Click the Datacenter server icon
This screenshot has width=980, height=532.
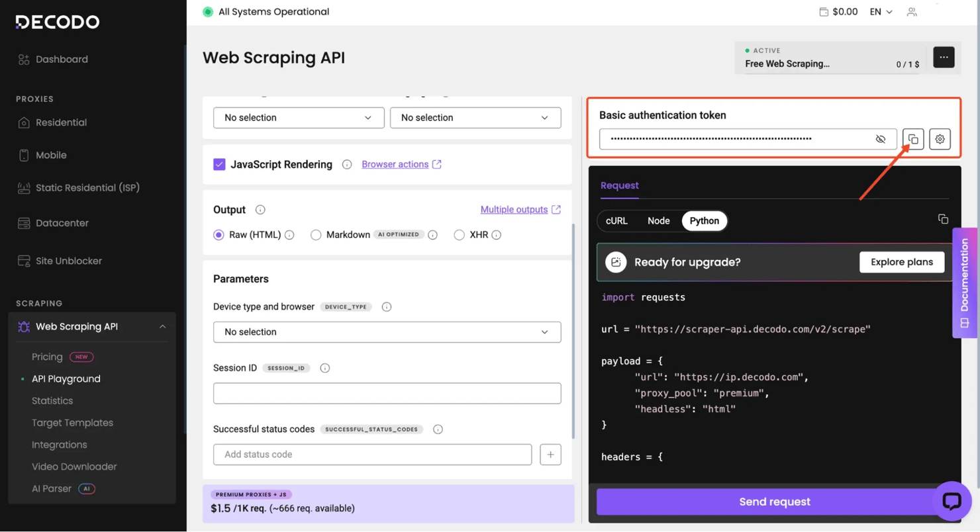pos(24,223)
